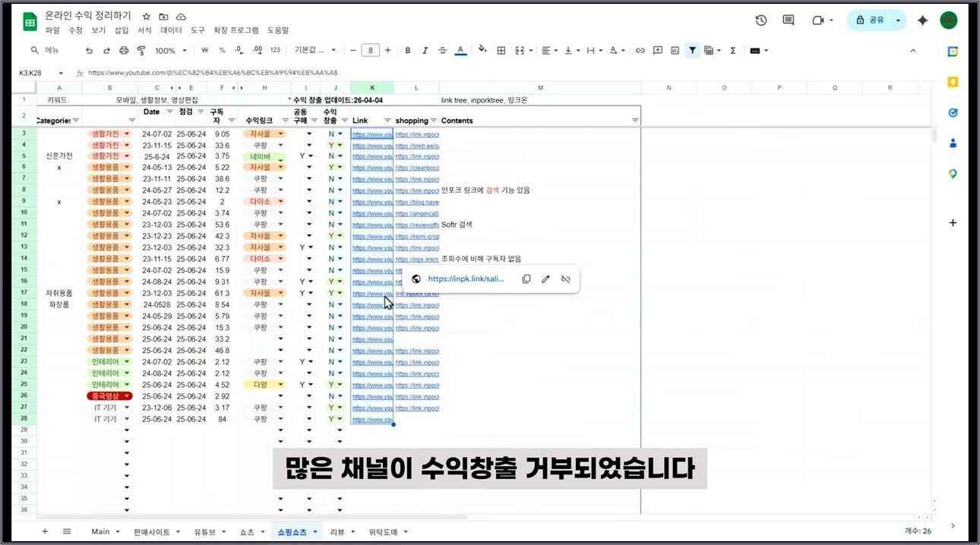Increase font size with plus

coord(388,51)
